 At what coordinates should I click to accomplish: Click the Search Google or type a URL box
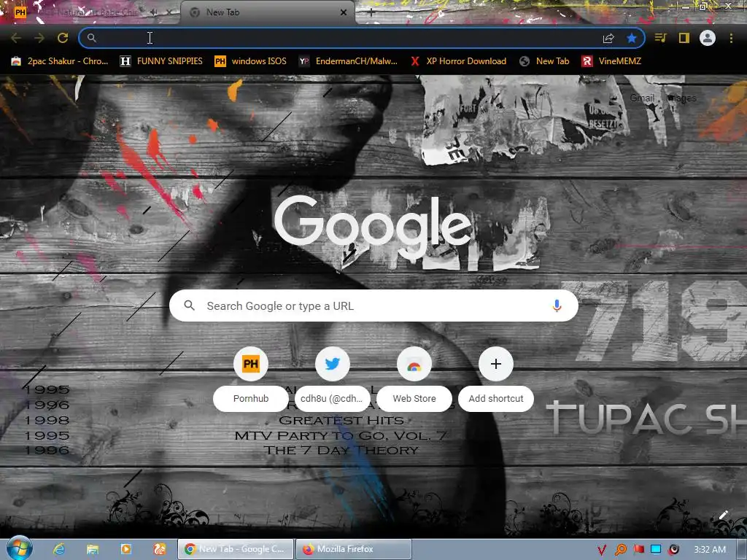click(373, 306)
